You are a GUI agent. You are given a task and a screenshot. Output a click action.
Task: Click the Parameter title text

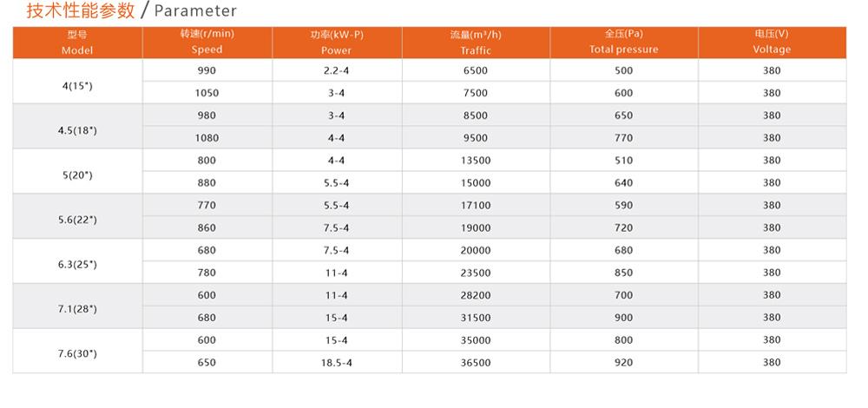pos(195,11)
